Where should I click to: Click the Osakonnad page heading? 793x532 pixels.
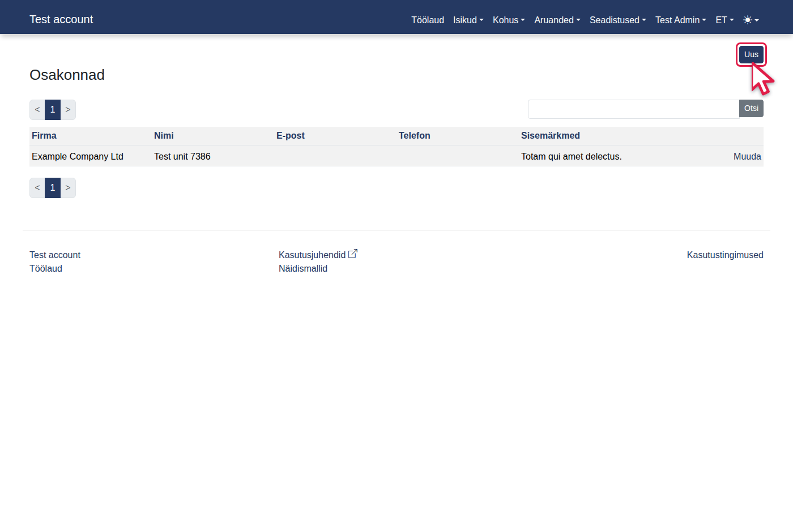[67, 75]
